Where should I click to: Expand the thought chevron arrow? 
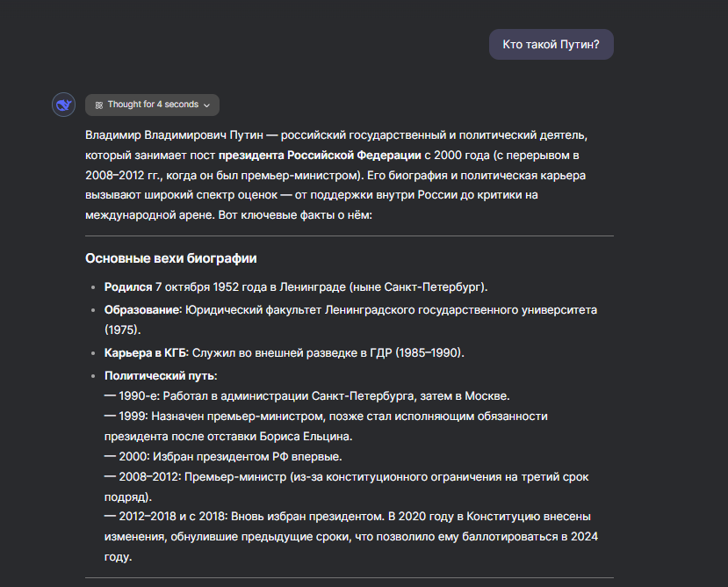[206, 105]
